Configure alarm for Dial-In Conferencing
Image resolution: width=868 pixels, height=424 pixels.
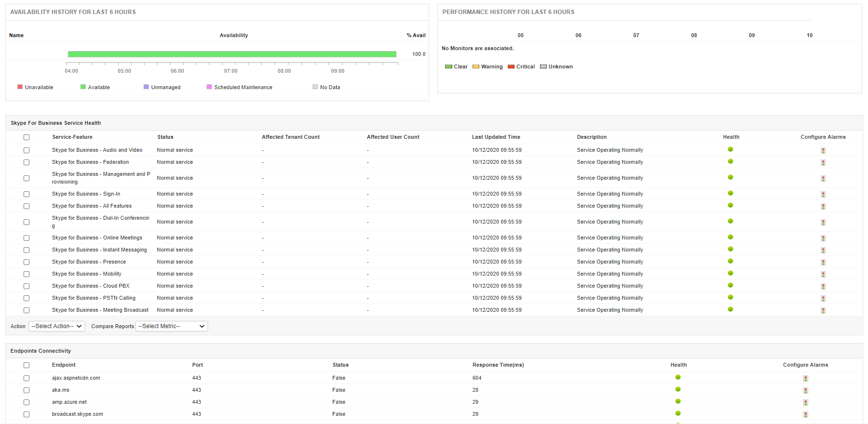(823, 222)
